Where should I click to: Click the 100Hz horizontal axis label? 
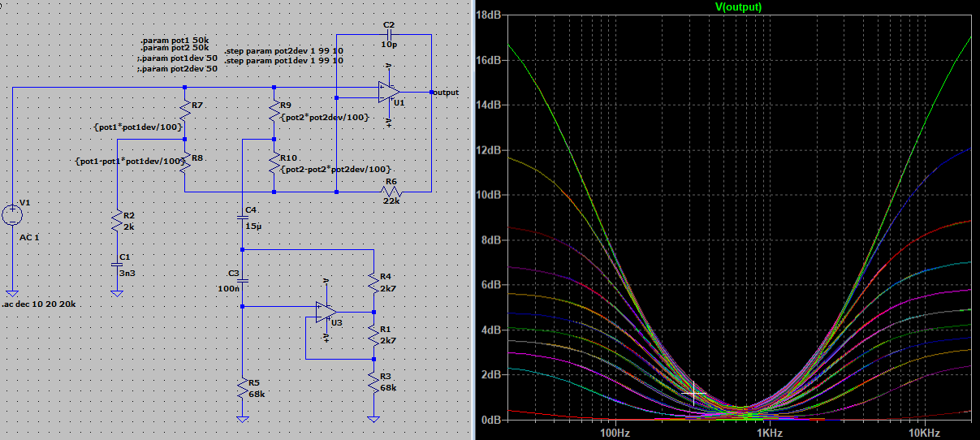[614, 434]
